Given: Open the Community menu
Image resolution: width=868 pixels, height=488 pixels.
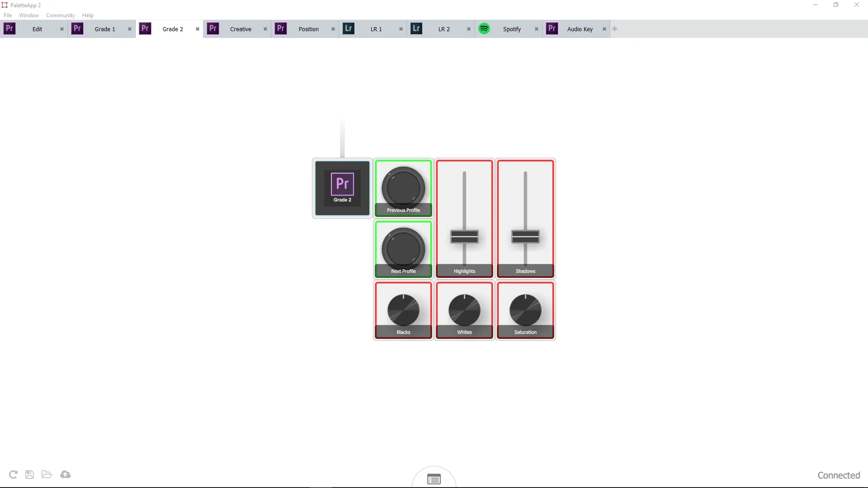Looking at the screenshot, I should (x=60, y=15).
